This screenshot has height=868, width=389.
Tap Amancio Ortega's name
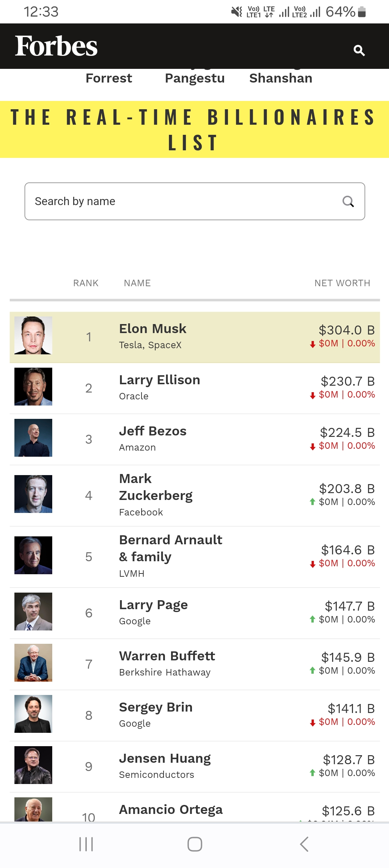tap(171, 810)
